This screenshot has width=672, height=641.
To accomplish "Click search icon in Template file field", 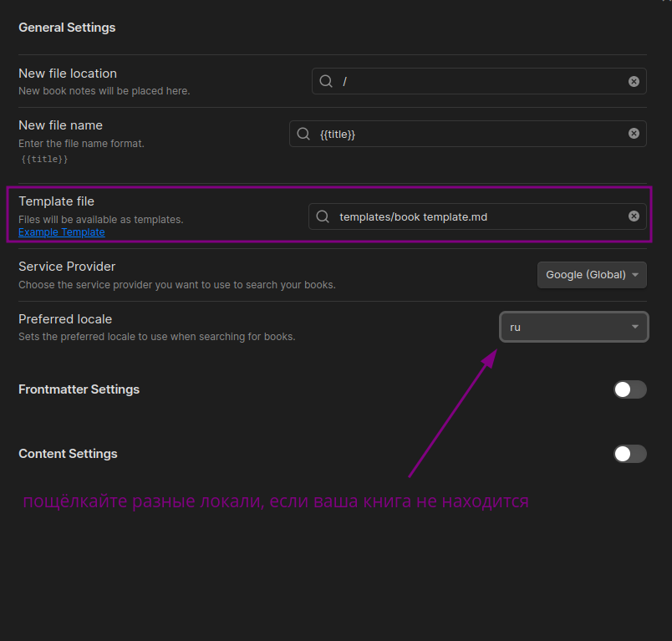I will [323, 216].
